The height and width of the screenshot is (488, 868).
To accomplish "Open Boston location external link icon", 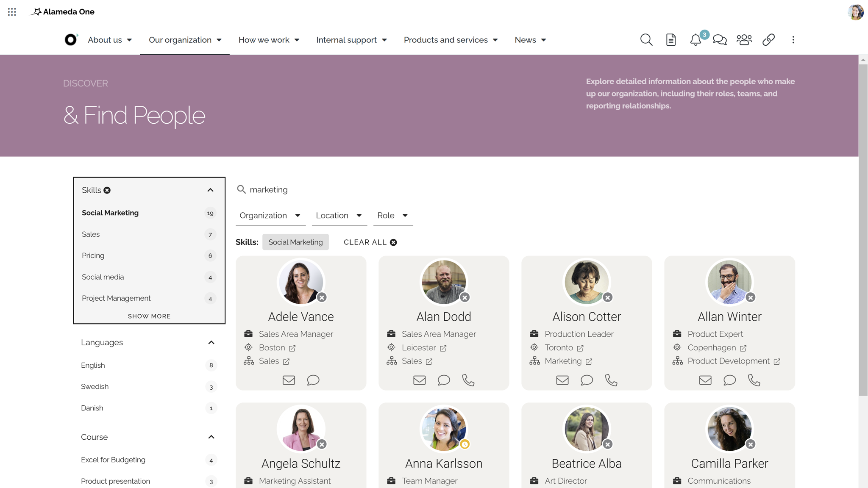I will point(292,348).
